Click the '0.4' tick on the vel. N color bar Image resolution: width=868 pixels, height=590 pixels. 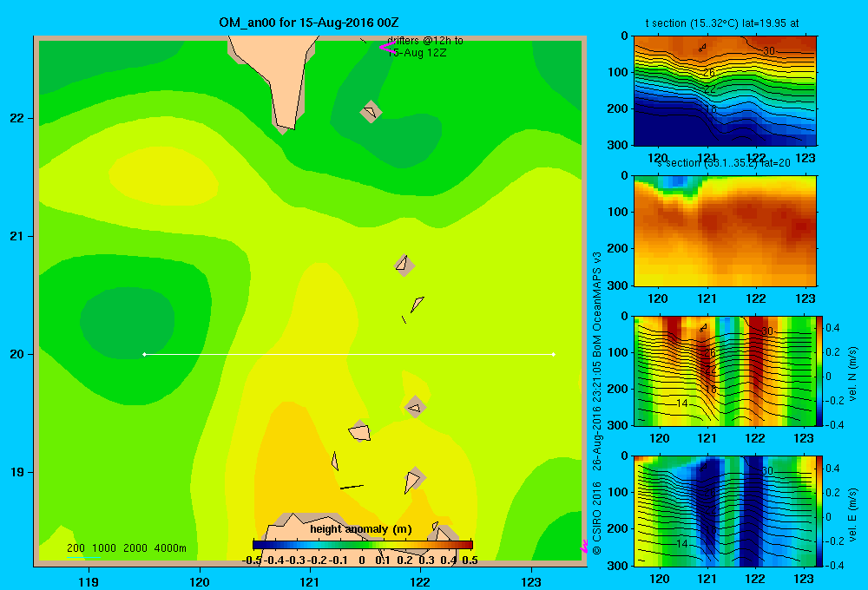pos(832,328)
